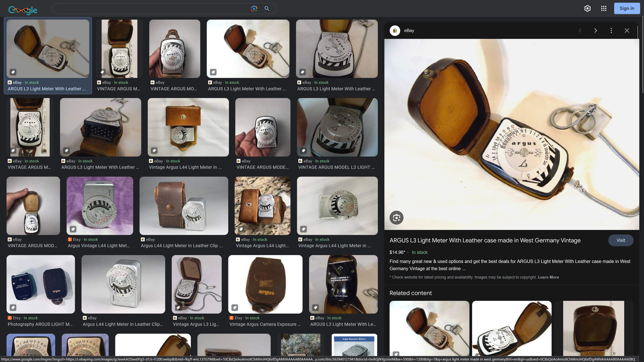Open black ARGUS L3 Light Meter With Le... thumbnail
Screen dimensions: 644x362
pyautogui.click(x=343, y=284)
